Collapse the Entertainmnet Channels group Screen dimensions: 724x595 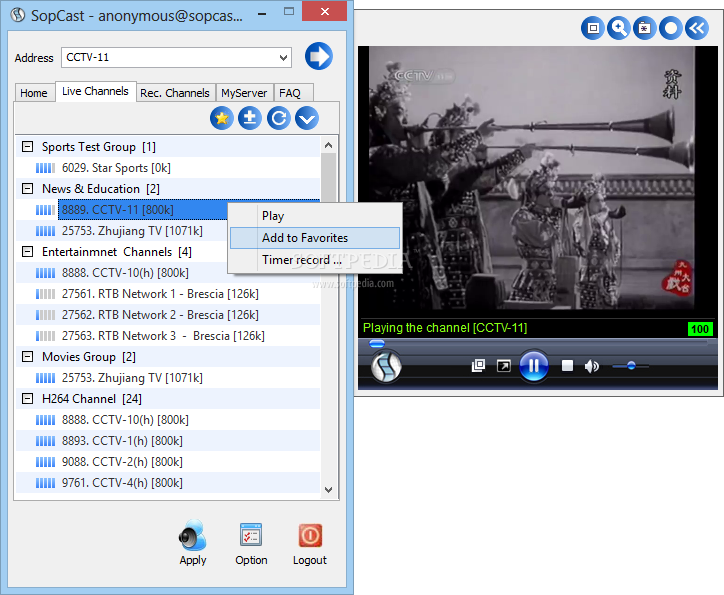pos(28,252)
